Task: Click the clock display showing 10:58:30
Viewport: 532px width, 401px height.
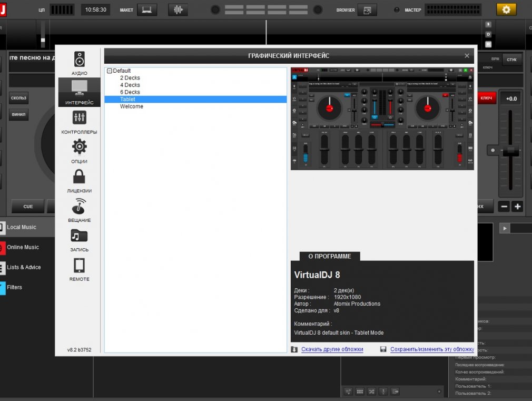Action: [95, 10]
